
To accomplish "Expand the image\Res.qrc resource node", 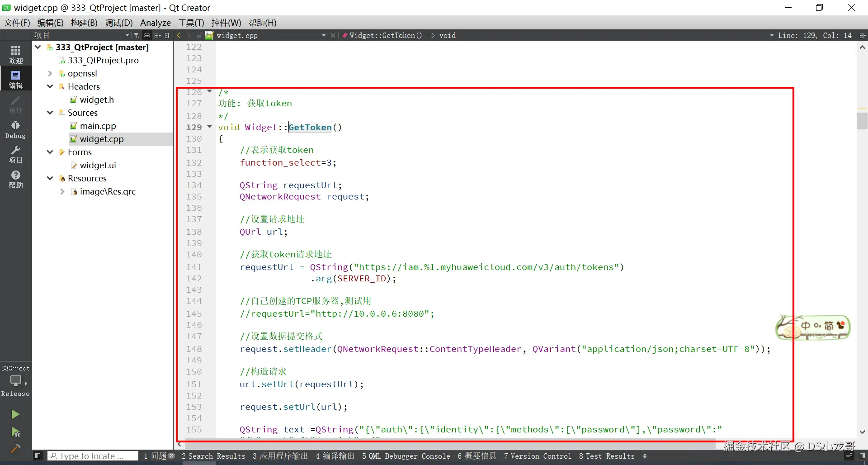I will [62, 191].
